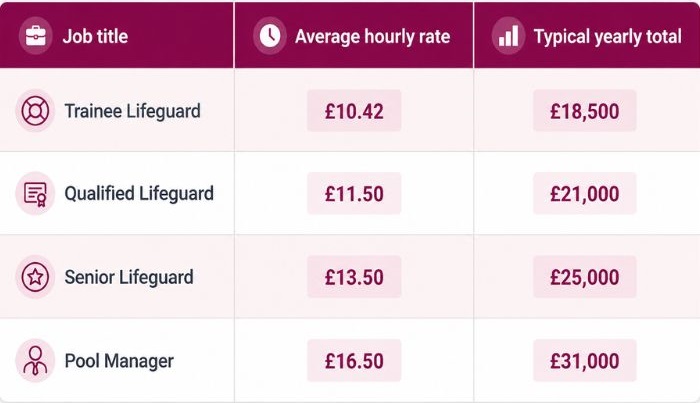700x403 pixels.
Task: Select the certificate icon for Qualified Lifeguard
Action: coord(35,194)
